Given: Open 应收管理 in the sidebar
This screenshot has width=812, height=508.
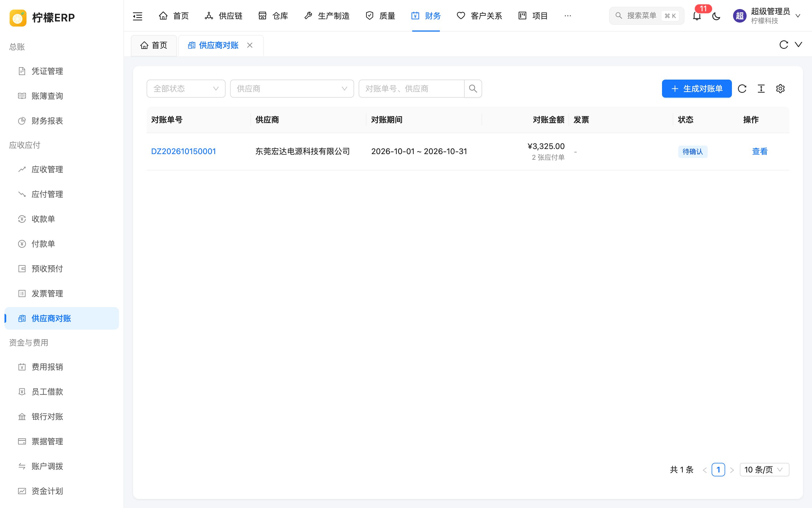Looking at the screenshot, I should pos(62,169).
